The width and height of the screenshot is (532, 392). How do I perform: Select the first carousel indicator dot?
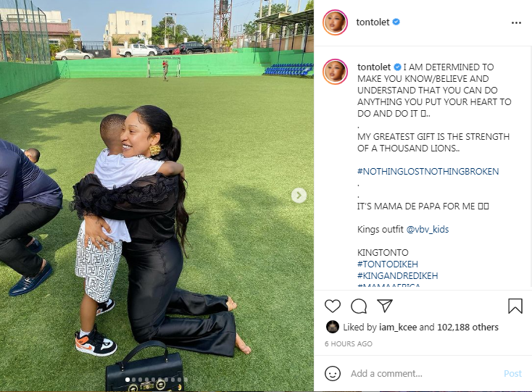(x=128, y=380)
